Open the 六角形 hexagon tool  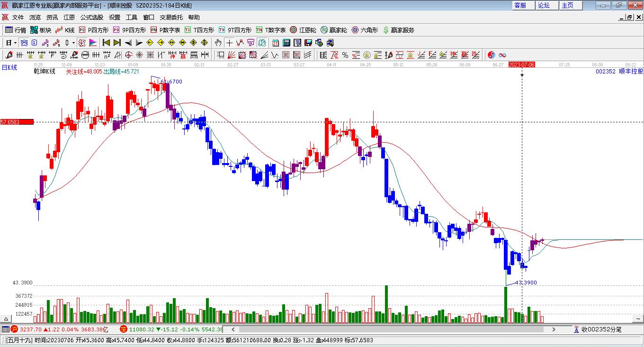click(x=365, y=30)
